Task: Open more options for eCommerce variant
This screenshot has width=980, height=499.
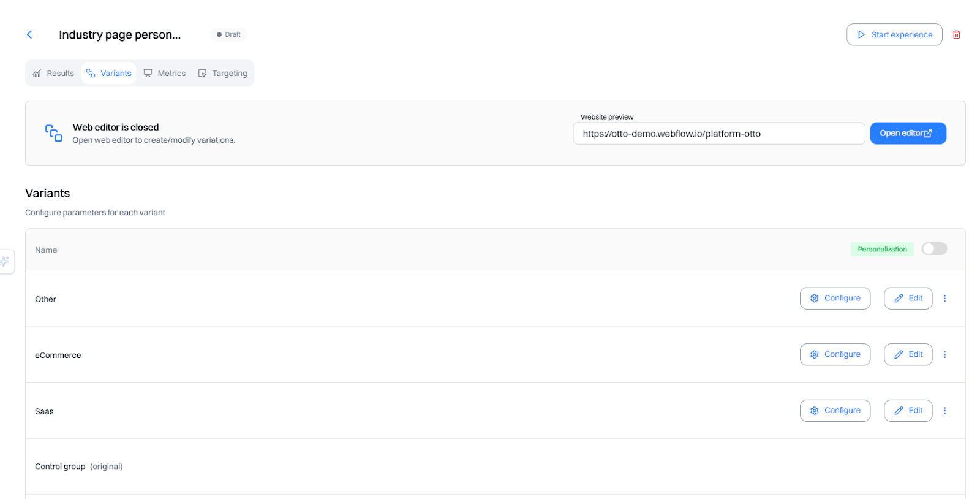Action: pyautogui.click(x=944, y=354)
